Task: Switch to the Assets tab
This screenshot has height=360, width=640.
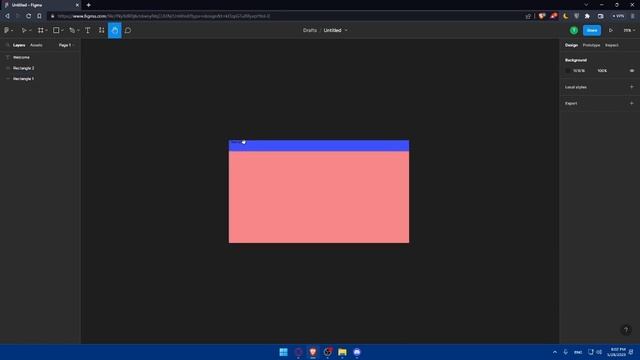Action: click(x=36, y=45)
